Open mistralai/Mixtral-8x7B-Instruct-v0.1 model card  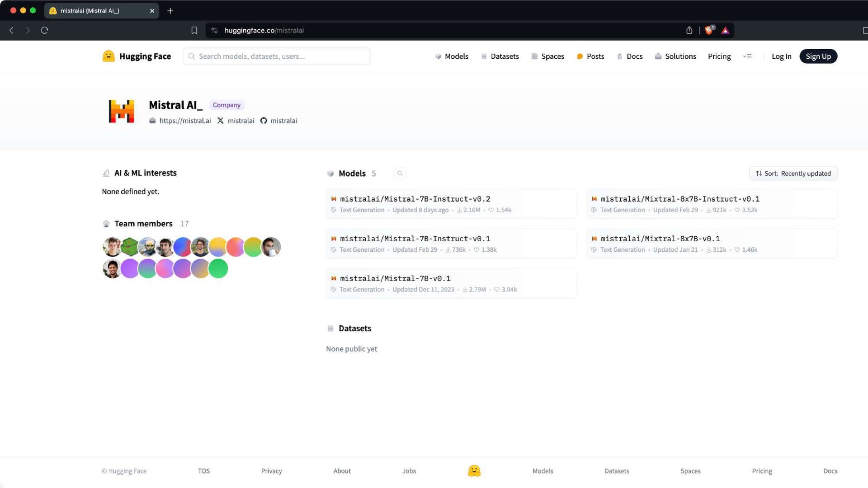click(712, 204)
